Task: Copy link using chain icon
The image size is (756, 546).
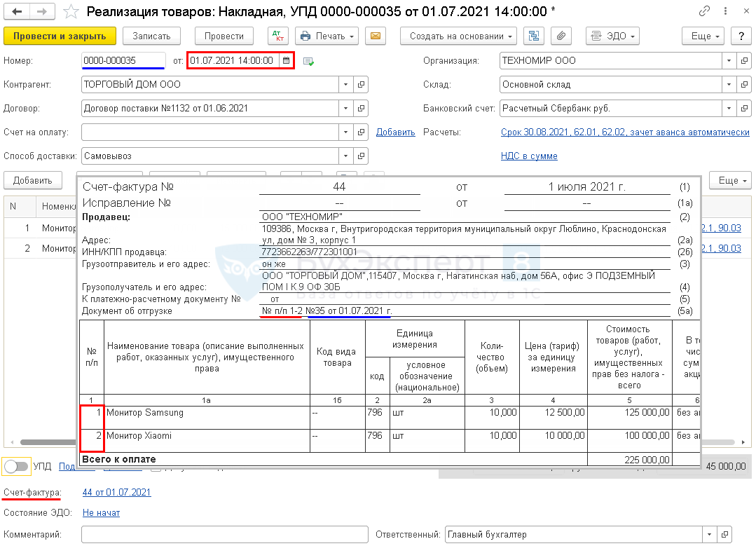Action: [x=704, y=12]
